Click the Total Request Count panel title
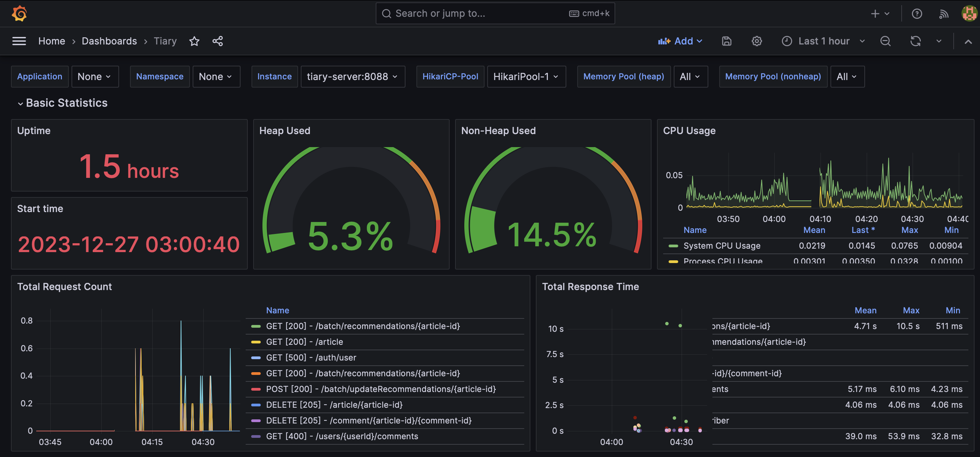Screen dimensions: 980x457 coord(64,287)
